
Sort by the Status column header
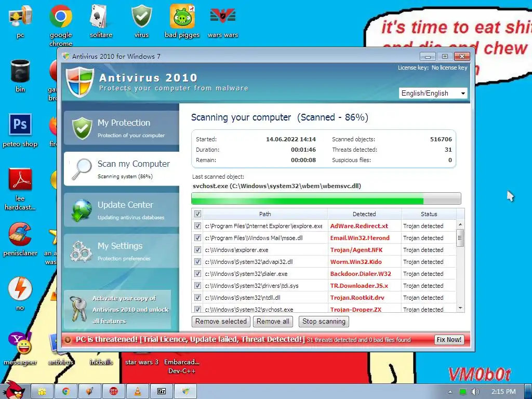coord(429,214)
